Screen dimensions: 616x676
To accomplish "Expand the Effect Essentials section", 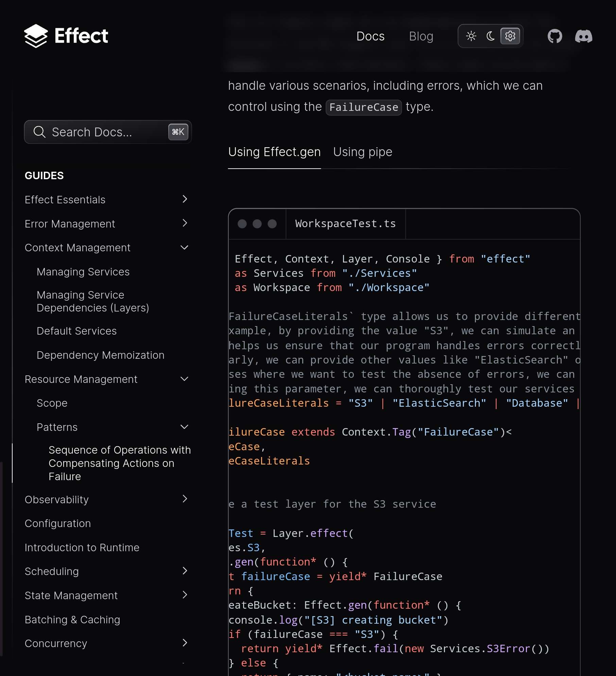I will point(185,199).
